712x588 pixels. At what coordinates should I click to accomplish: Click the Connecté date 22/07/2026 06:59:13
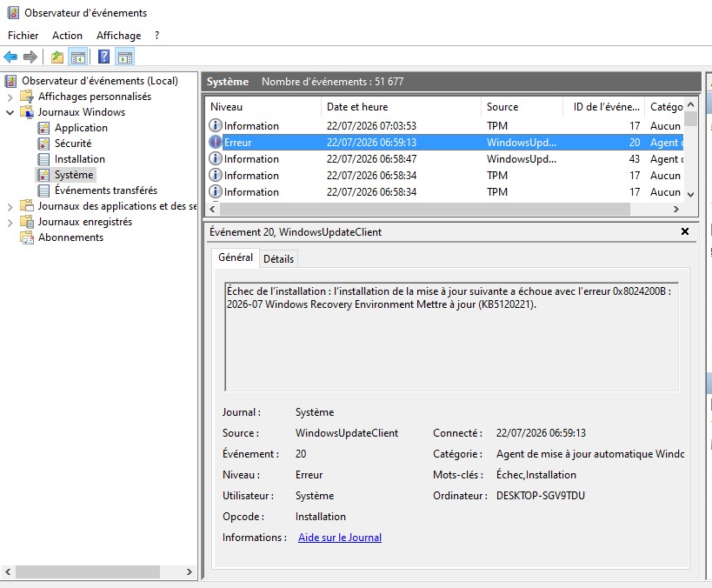[x=541, y=433]
